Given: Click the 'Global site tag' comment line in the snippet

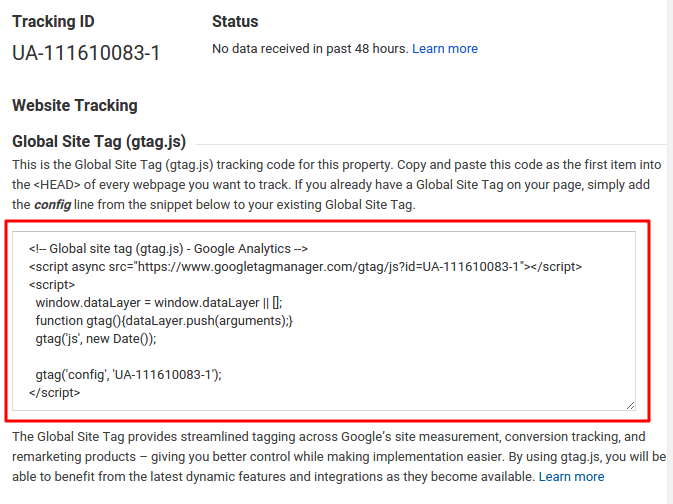Looking at the screenshot, I should (168, 249).
